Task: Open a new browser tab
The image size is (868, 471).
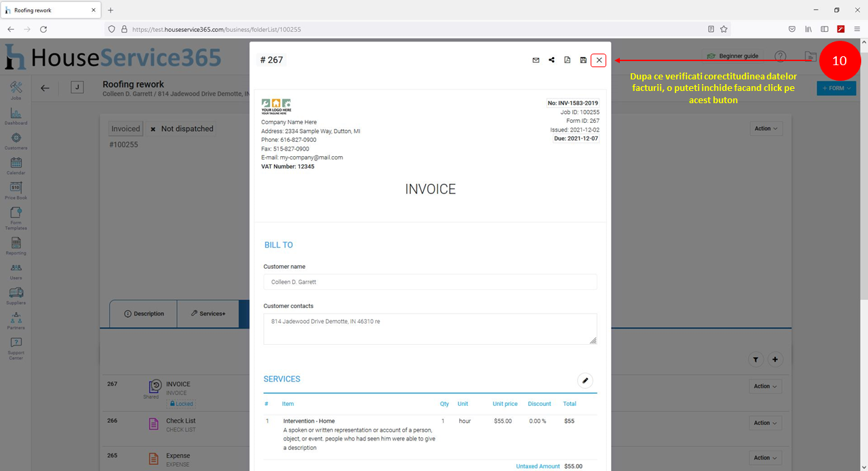Action: tap(111, 10)
